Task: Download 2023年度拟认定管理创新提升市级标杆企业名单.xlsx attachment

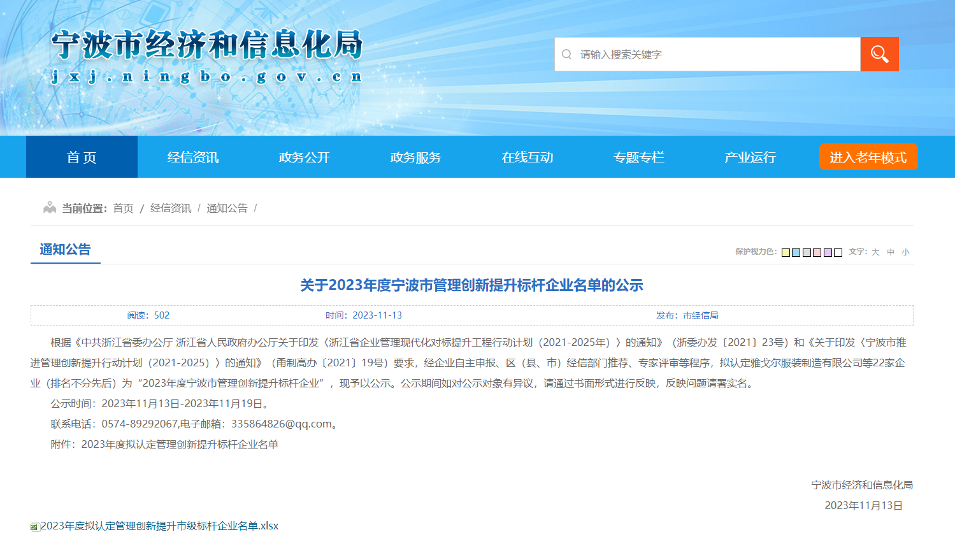Action: pyautogui.click(x=159, y=526)
